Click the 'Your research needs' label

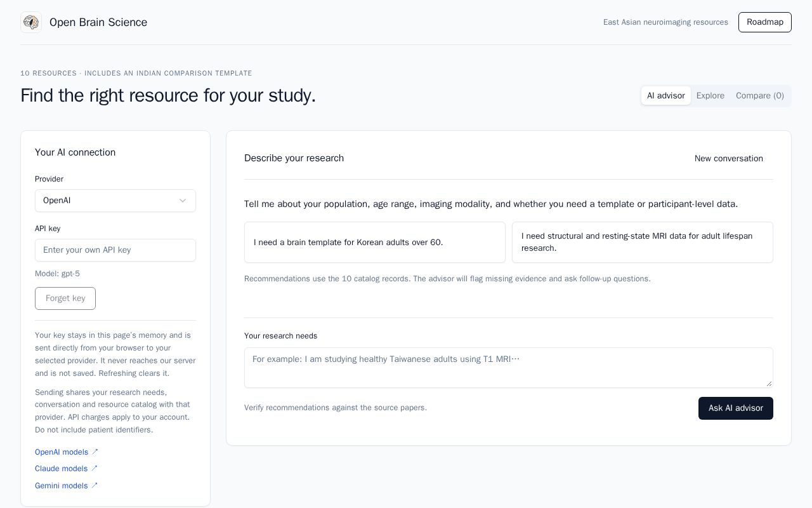(280, 336)
